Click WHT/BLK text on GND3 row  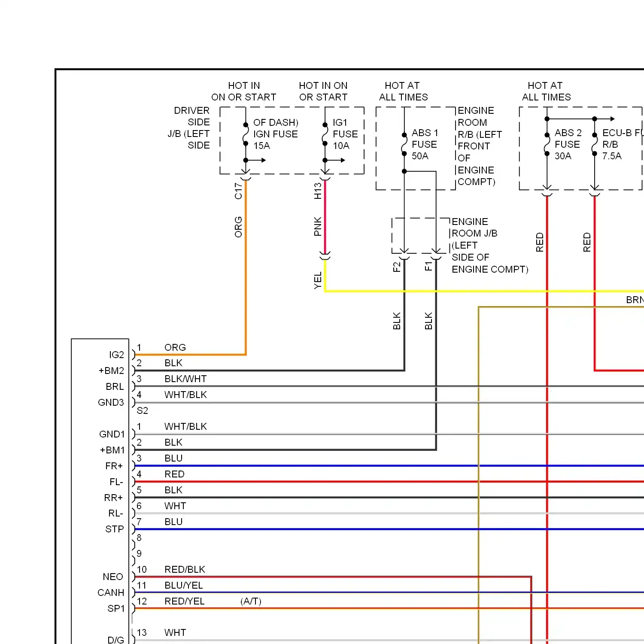pyautogui.click(x=185, y=395)
